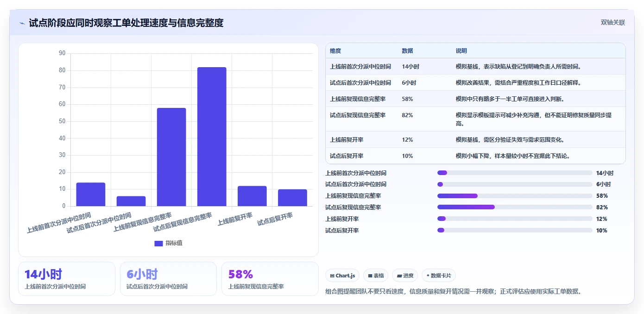Click the 10% value beside its progress bar

tap(602, 230)
